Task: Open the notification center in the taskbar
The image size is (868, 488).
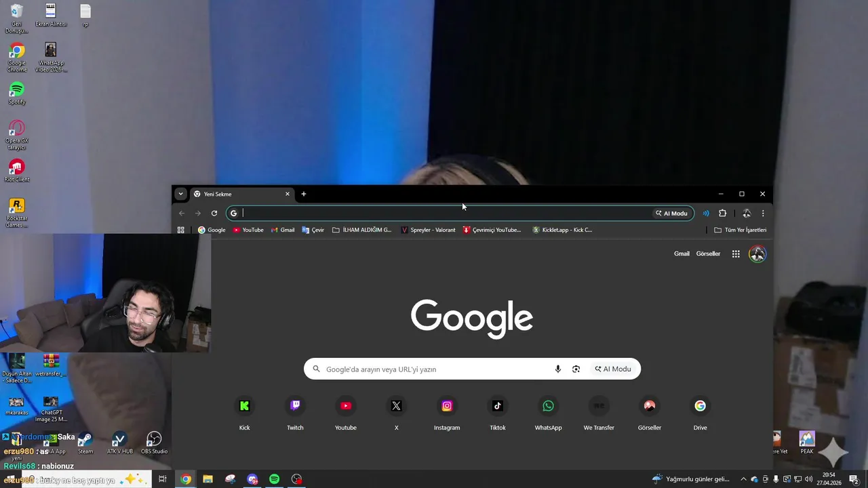Action: (854, 479)
